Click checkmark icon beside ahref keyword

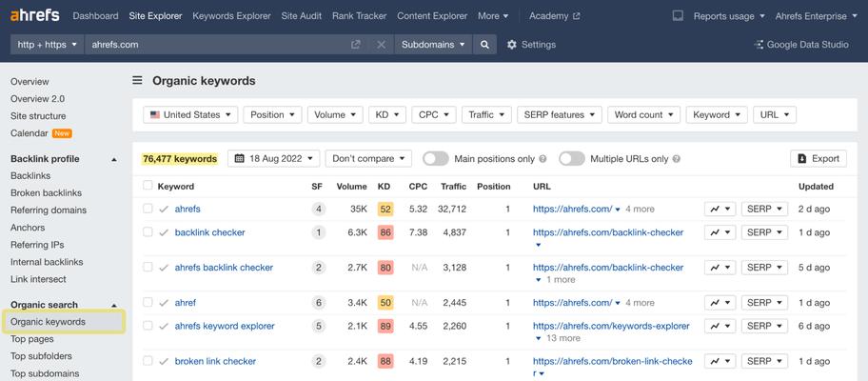(164, 303)
